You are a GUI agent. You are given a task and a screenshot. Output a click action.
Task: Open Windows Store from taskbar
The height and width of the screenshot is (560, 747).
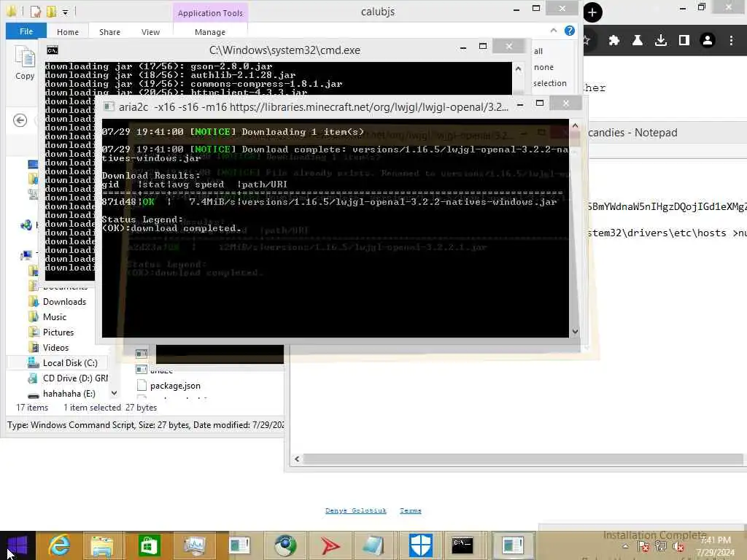click(149, 545)
